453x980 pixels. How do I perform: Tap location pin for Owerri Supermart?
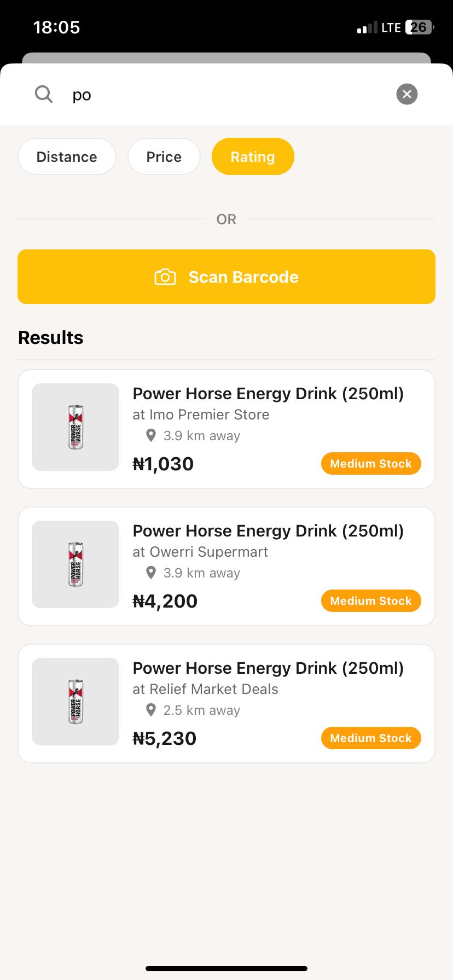point(151,573)
